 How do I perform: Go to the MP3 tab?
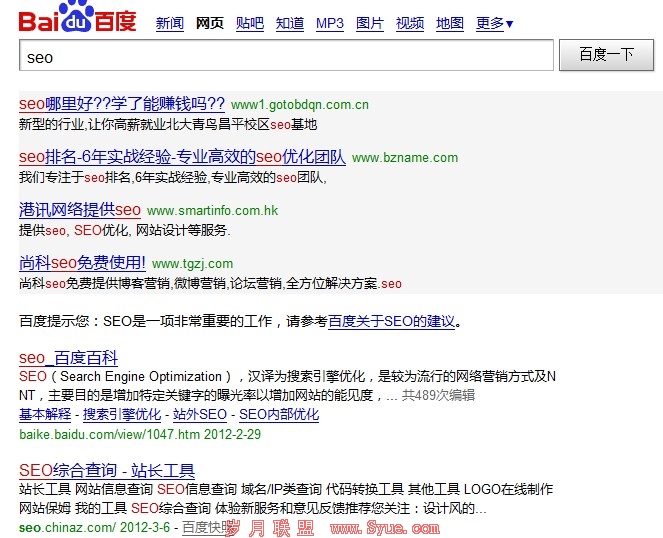tap(330, 24)
